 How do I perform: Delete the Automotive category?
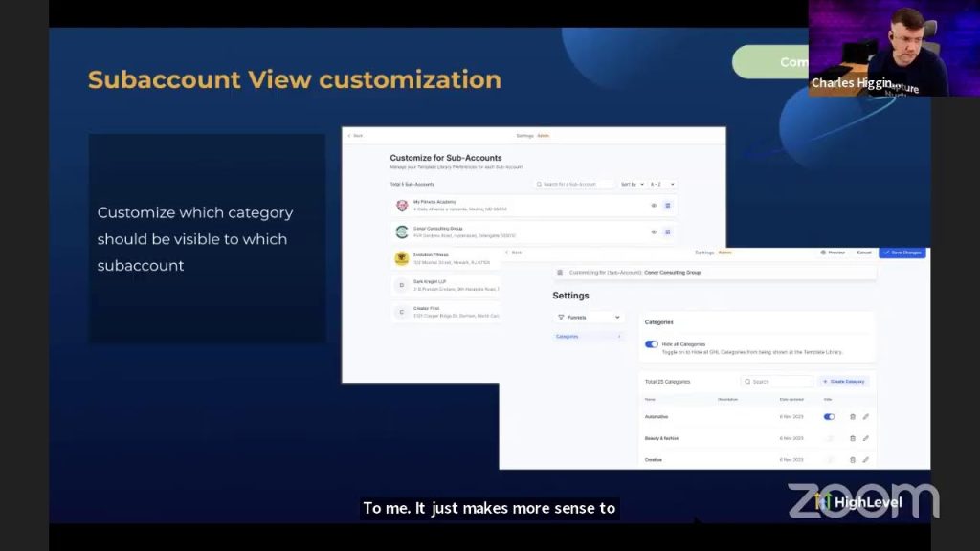[853, 417]
